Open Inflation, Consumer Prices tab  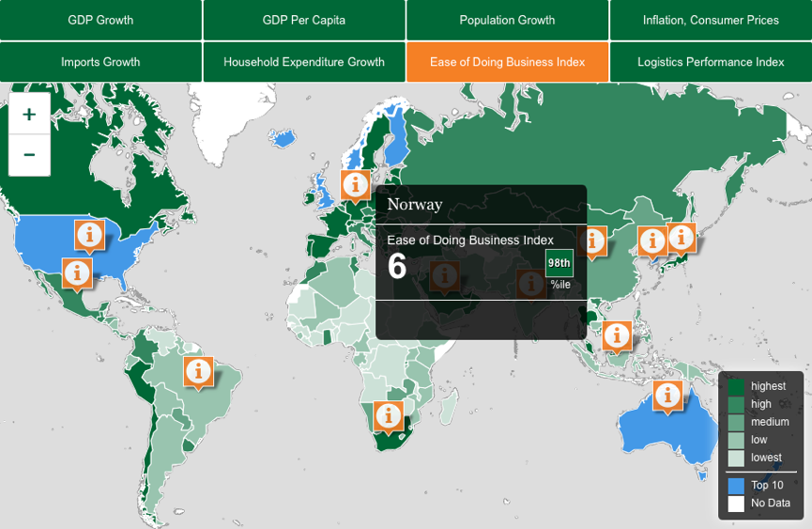point(711,20)
